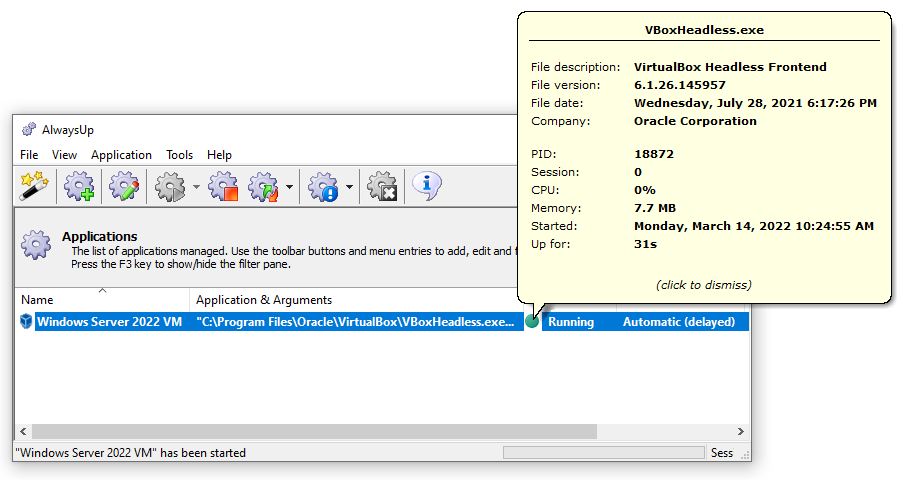The width and height of the screenshot is (902, 480).
Task: Click the Session value 0
Action: [638, 172]
